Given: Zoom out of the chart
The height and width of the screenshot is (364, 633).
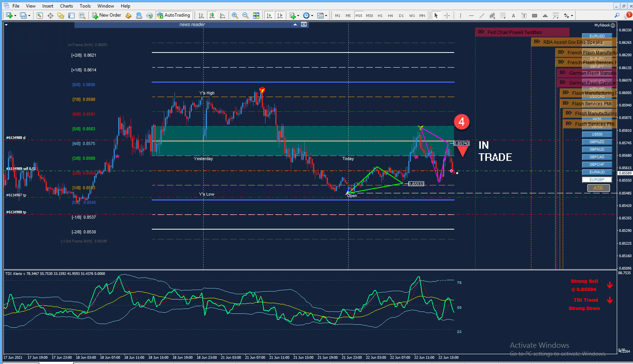Looking at the screenshot, I should coord(245,15).
